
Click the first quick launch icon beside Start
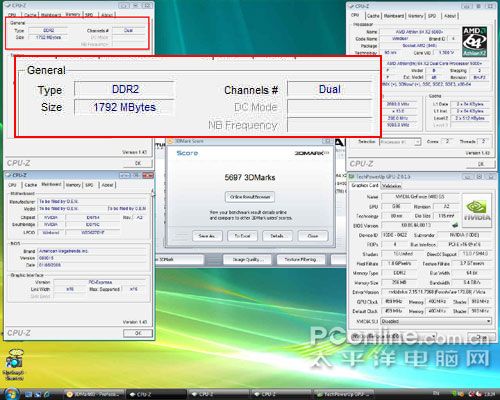click(29, 394)
